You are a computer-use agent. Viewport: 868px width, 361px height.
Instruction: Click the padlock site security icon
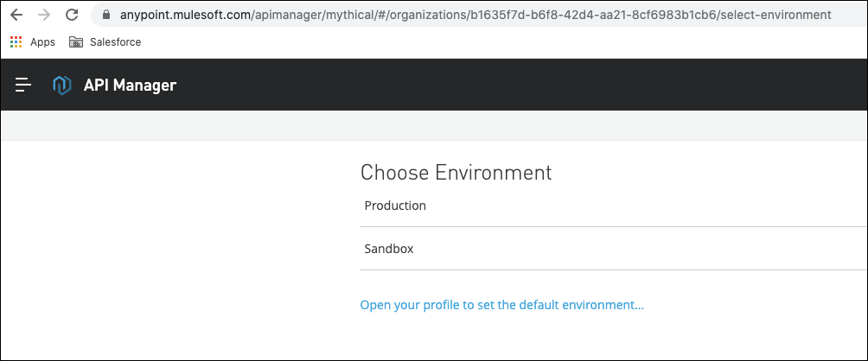(x=106, y=15)
